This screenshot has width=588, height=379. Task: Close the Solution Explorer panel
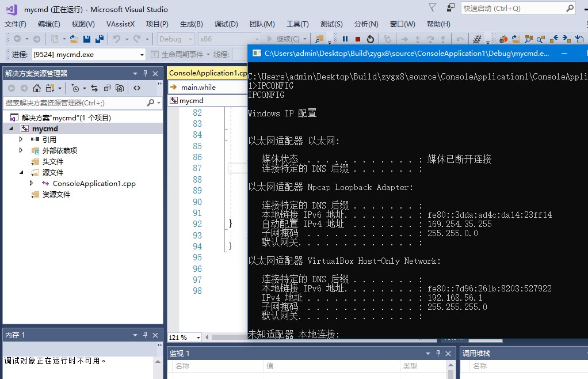click(155, 74)
